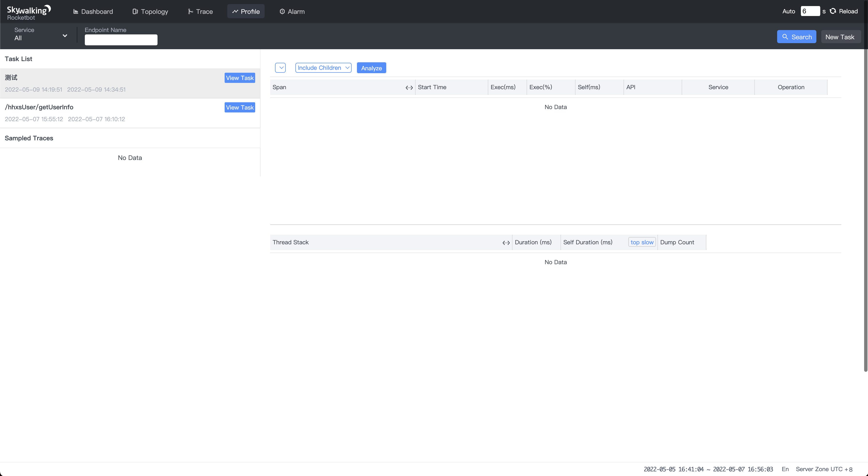868x476 pixels.
Task: Click the Search magnifier icon
Action: pyautogui.click(x=786, y=37)
